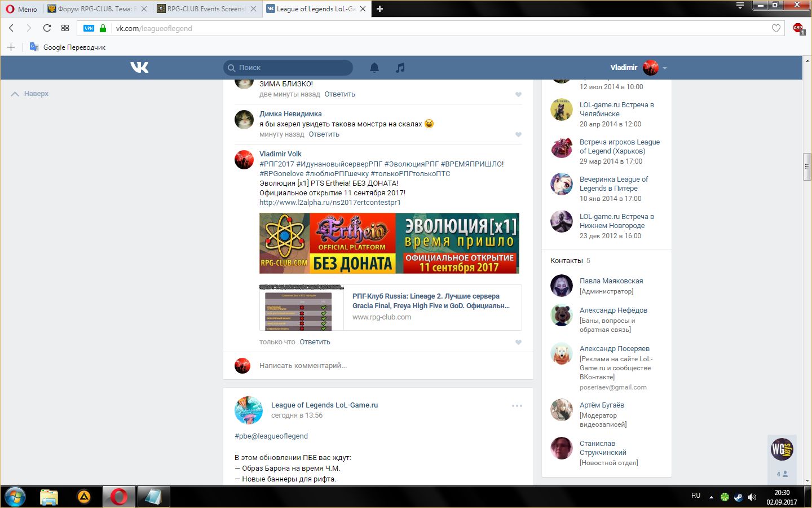Open Windows Explorer from taskbar

click(x=49, y=497)
